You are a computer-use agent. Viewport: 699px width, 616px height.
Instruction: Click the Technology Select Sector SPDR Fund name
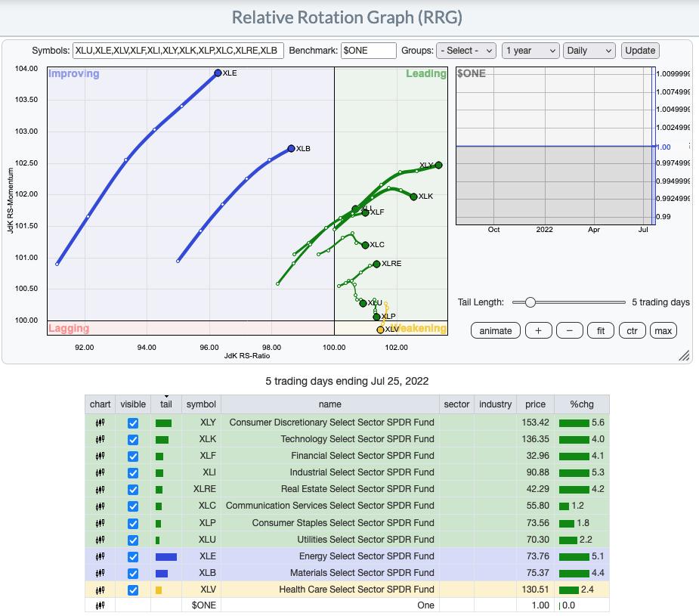point(357,439)
